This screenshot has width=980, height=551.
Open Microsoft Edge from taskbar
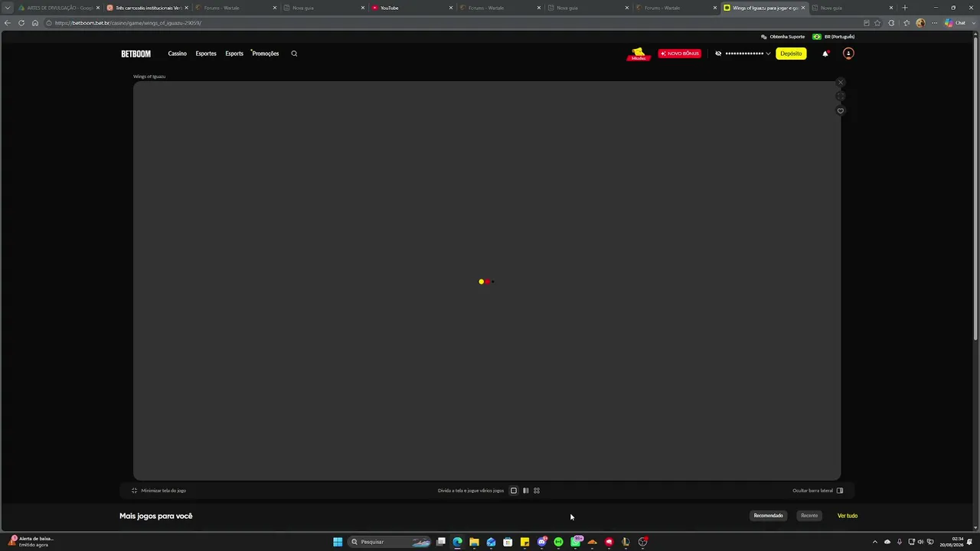click(x=457, y=542)
